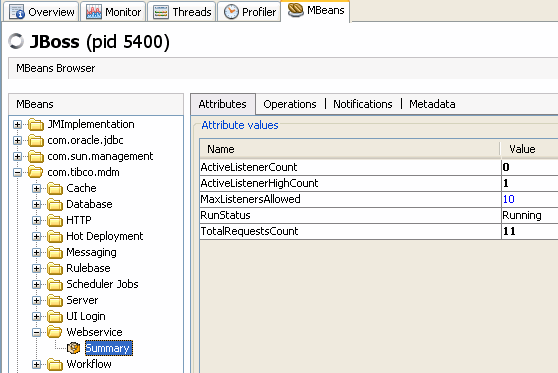This screenshot has width=558, height=373.
Task: Select the Scheduler Jobs tree label
Action: click(102, 284)
